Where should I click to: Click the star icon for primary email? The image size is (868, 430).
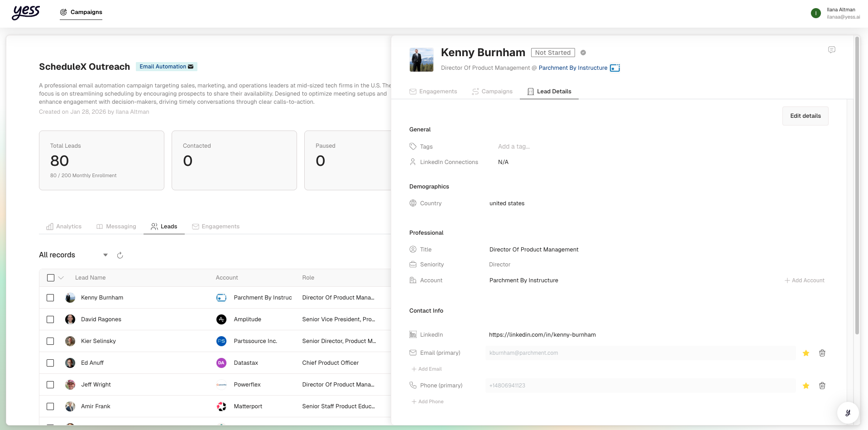(x=806, y=353)
